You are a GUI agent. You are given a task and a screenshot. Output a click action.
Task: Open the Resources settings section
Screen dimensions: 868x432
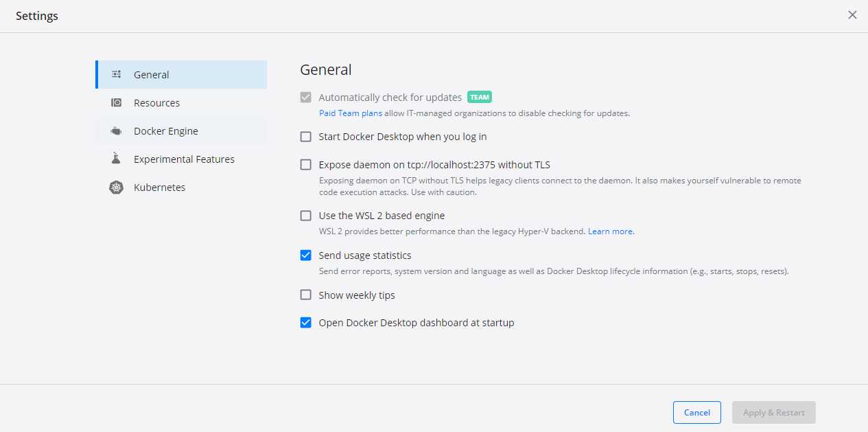181,102
